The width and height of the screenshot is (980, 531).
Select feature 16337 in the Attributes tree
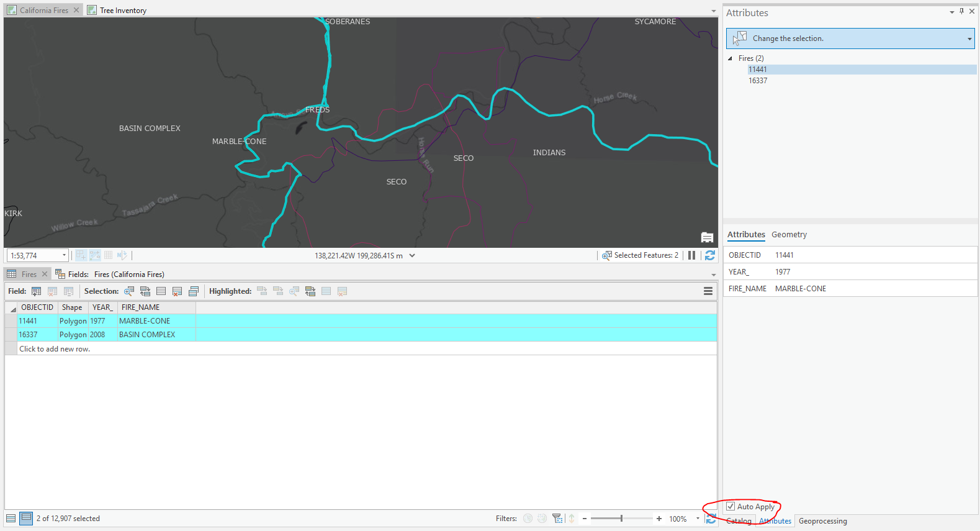coord(758,81)
